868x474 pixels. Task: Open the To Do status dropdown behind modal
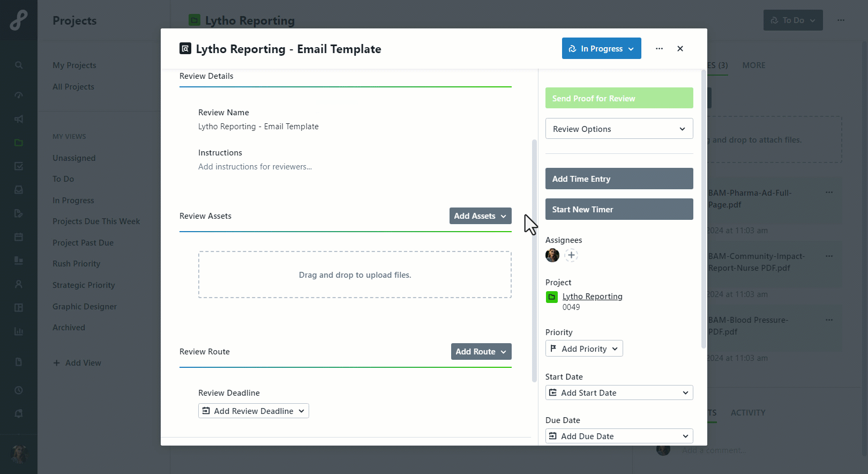pos(793,20)
